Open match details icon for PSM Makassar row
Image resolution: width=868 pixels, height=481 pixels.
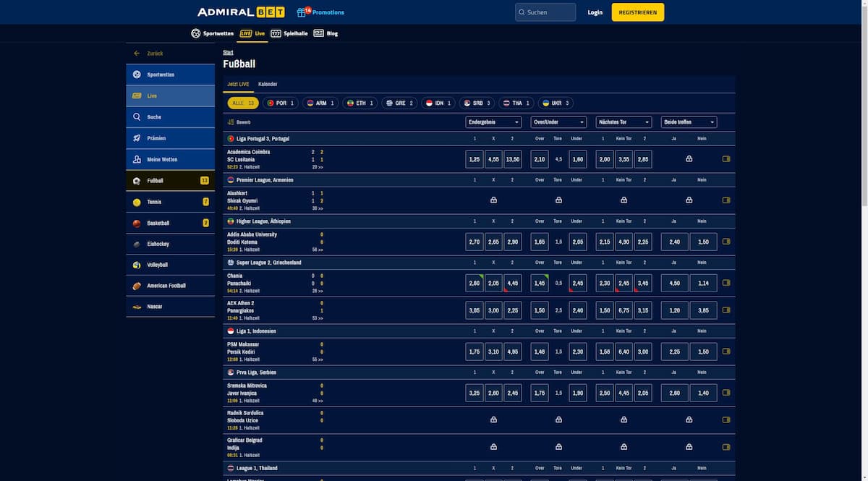[x=726, y=352]
